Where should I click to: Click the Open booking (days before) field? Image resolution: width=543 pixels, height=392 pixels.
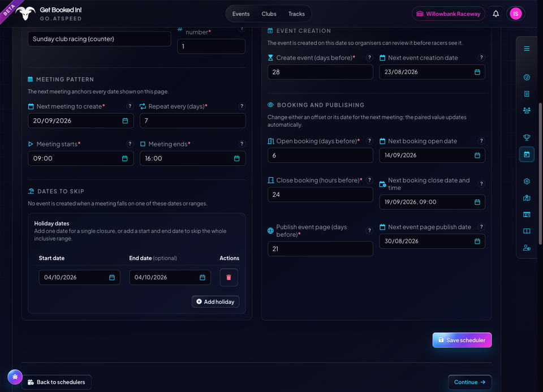coord(320,156)
